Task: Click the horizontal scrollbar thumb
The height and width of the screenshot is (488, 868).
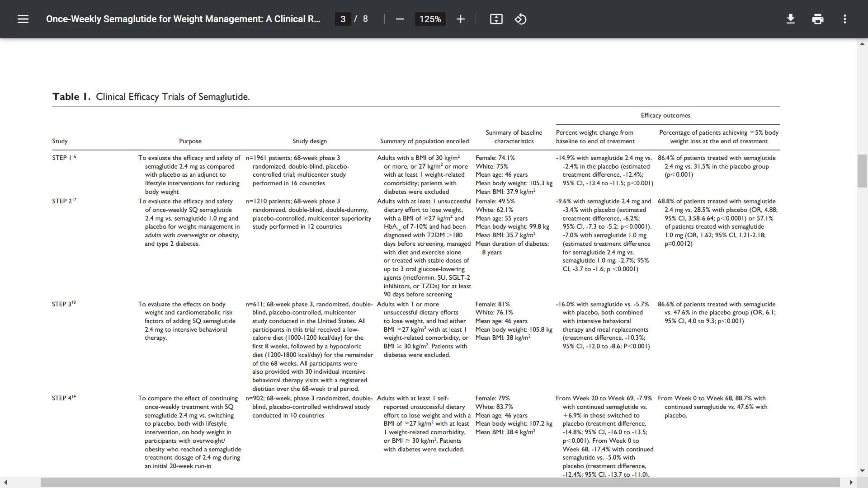Action: 440,483
